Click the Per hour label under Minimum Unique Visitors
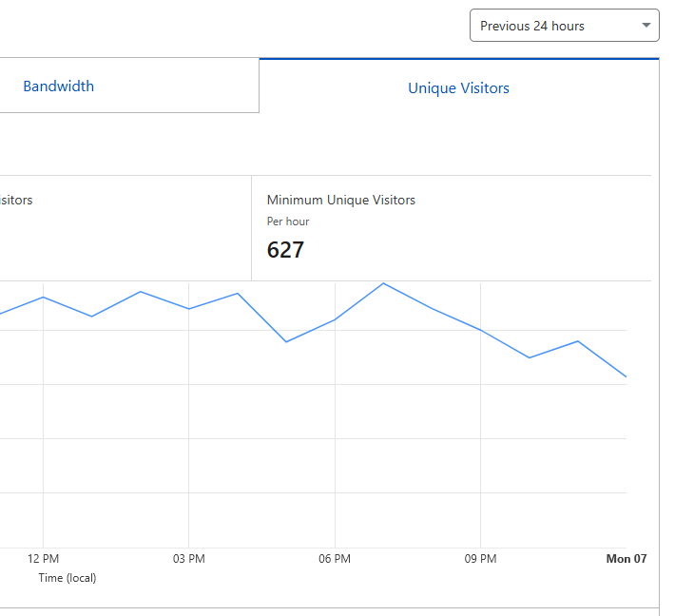Viewport: 694px width, 616px height. tap(288, 221)
